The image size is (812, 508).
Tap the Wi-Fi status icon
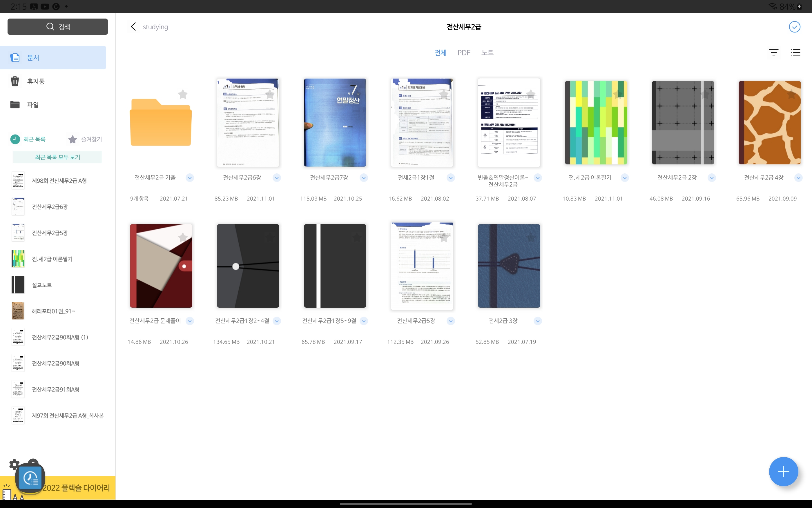[772, 6]
